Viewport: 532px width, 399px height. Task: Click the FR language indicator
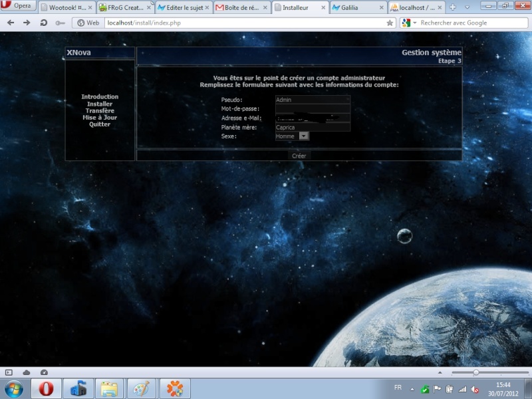(x=398, y=388)
